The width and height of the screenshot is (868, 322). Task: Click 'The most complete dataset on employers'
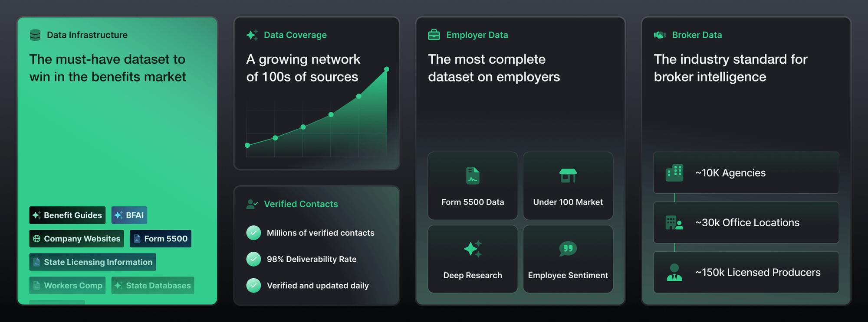coord(494,68)
